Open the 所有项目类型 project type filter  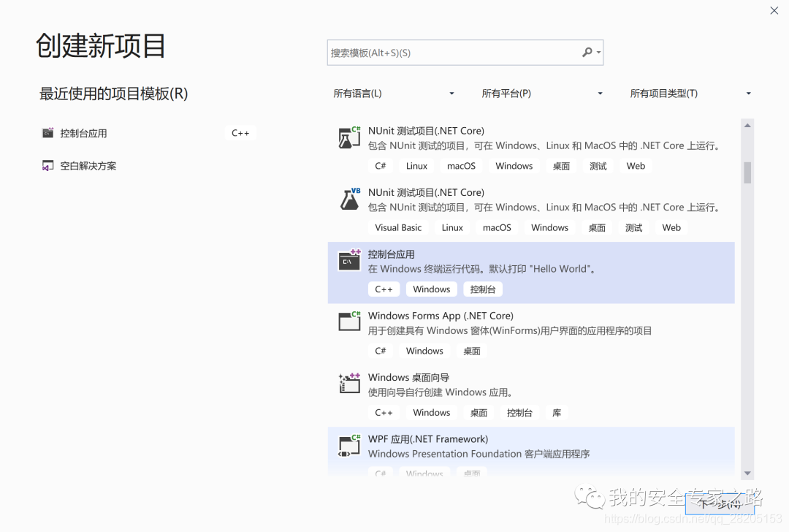[x=690, y=93]
